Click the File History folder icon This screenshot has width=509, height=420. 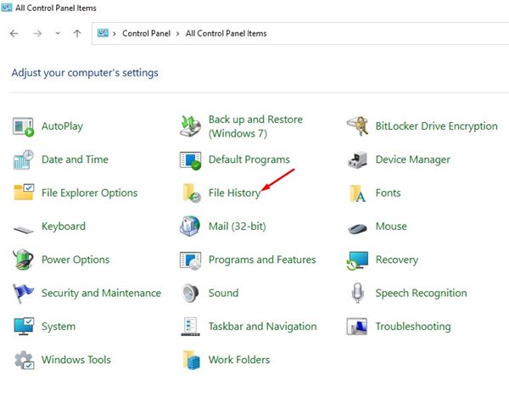point(191,193)
